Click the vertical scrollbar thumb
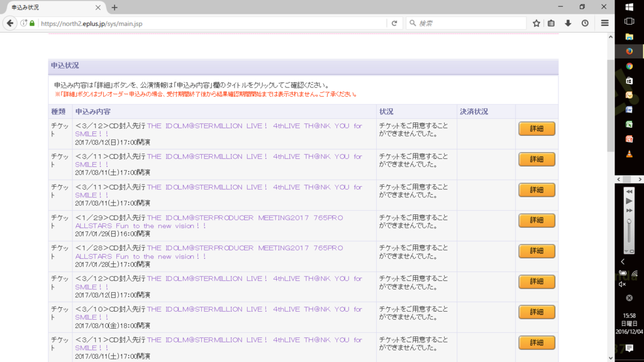Image resolution: width=644 pixels, height=362 pixels. [611, 106]
